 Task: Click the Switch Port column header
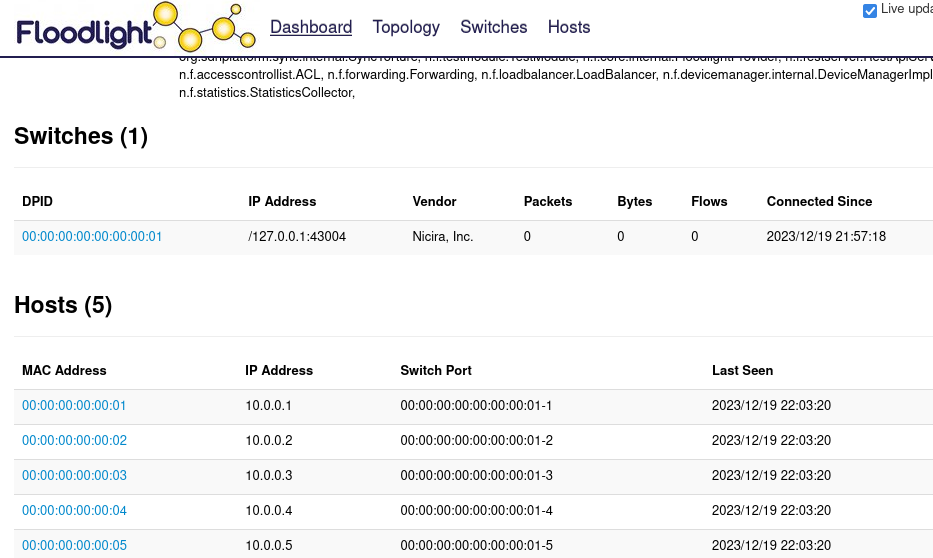pyautogui.click(x=436, y=370)
